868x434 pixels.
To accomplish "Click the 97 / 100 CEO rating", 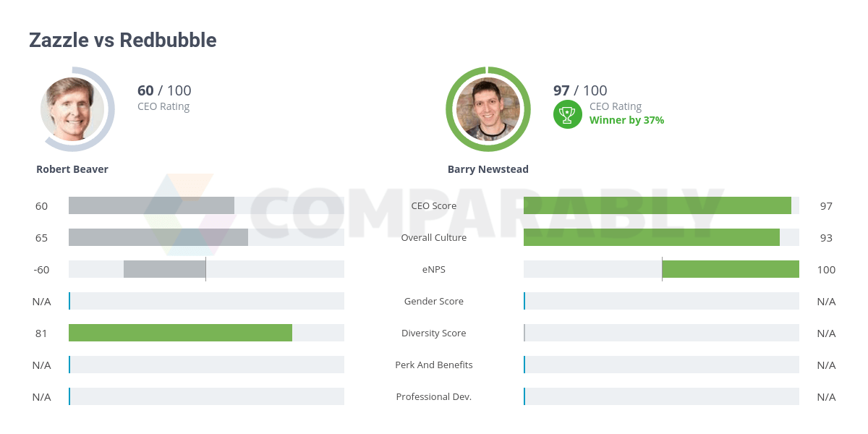I will pos(580,90).
